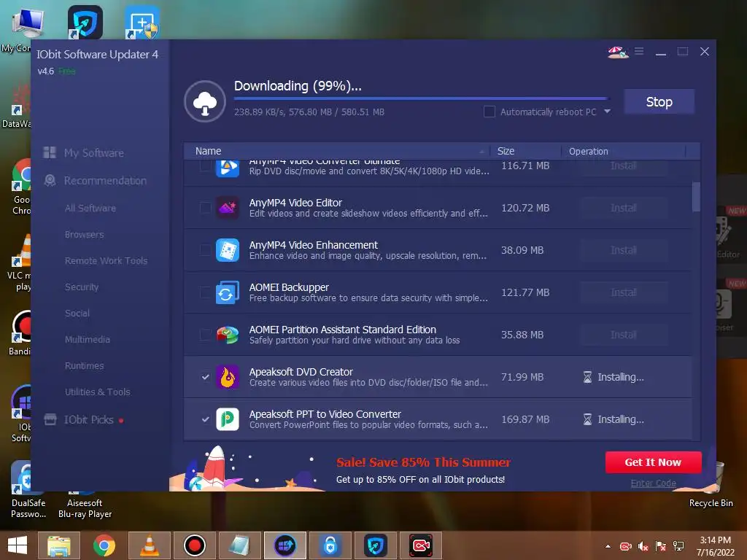Uncheck Apeaksoft DVD Creator checkbox
Viewport: 747px width, 560px height.
click(205, 377)
